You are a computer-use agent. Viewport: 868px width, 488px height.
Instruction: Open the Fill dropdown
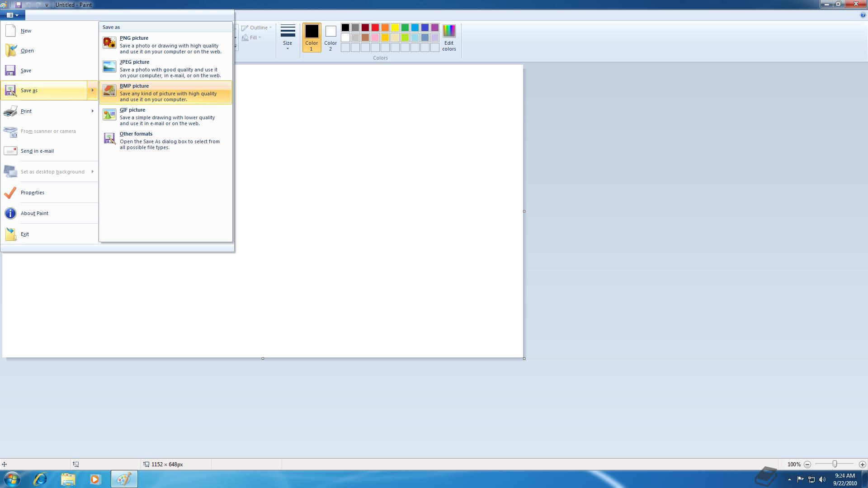tap(251, 38)
